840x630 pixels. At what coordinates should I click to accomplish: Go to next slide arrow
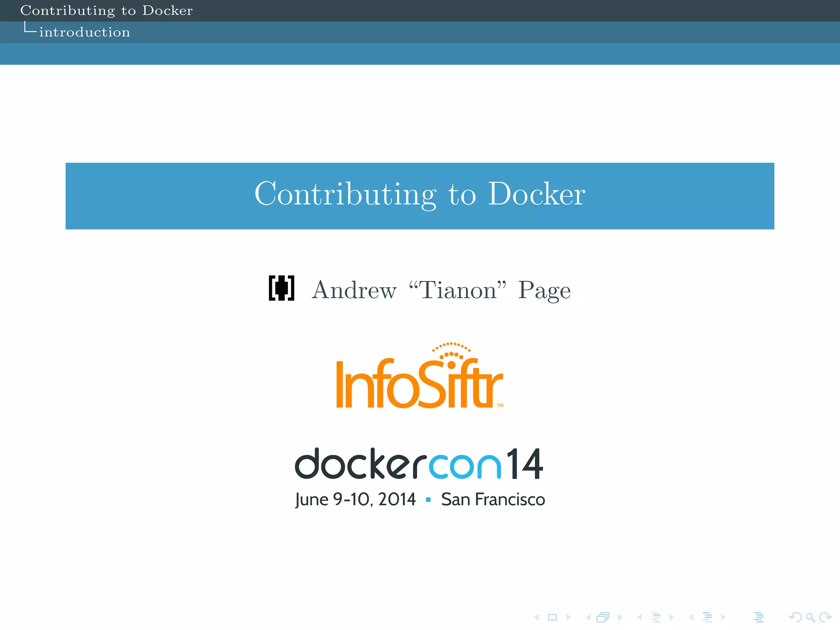[568, 617]
